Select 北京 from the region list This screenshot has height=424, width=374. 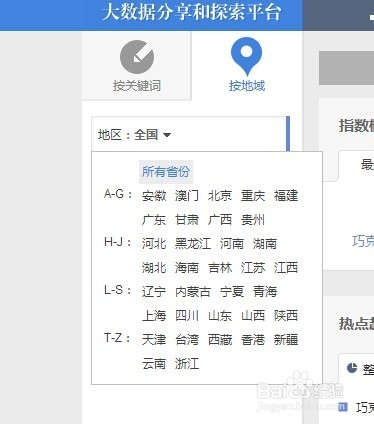pos(220,196)
